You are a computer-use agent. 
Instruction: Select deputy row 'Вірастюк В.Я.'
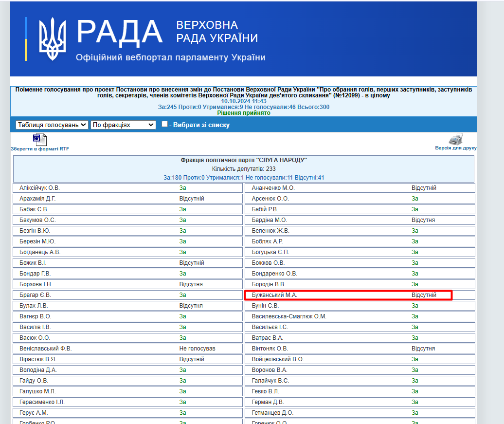pos(127,359)
